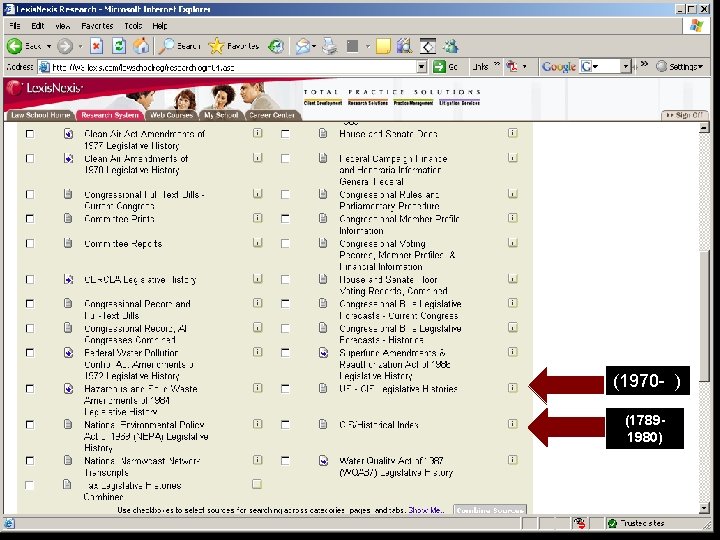This screenshot has width=720, height=540.
Task: Open the PDF icon dropdown arrow
Action: (524, 67)
